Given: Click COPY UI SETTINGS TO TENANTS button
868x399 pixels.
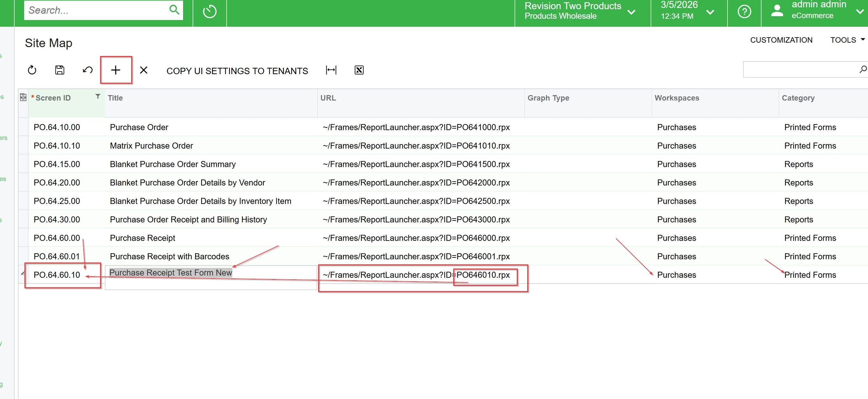Looking at the screenshot, I should pyautogui.click(x=237, y=71).
